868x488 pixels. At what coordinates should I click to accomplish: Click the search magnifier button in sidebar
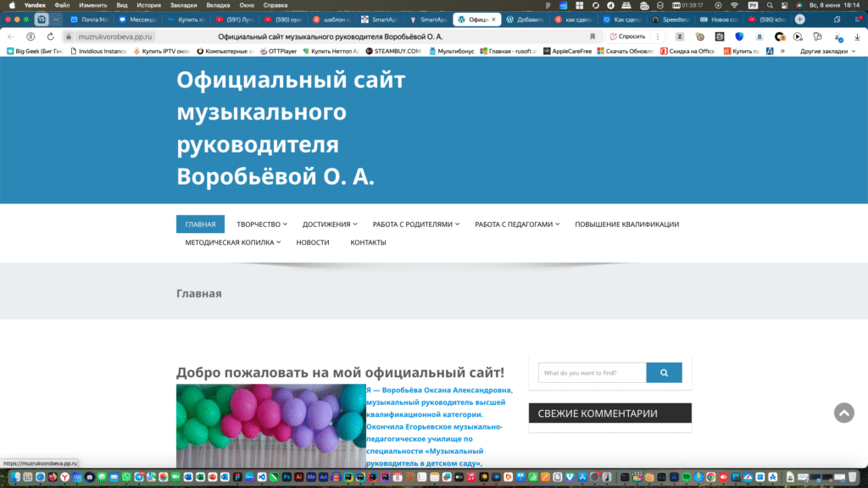[664, 373]
